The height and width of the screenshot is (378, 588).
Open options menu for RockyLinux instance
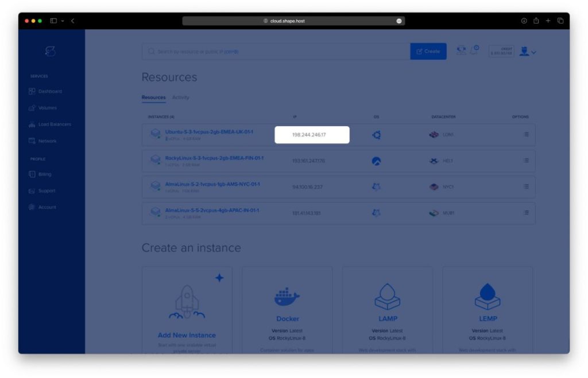[526, 161]
